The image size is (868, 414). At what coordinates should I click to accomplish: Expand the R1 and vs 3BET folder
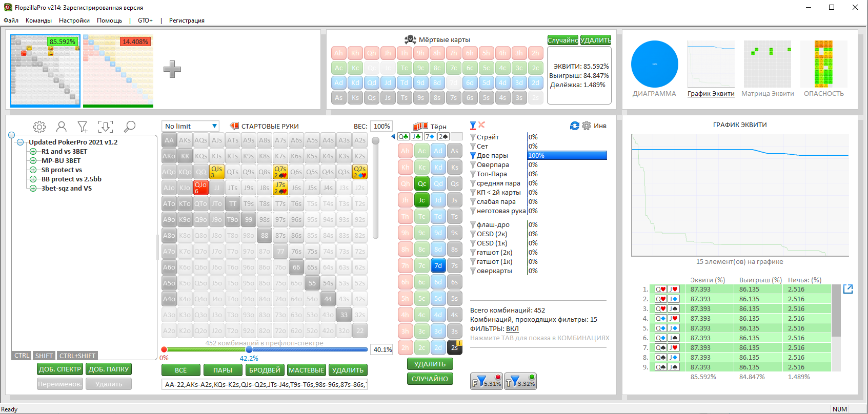(x=33, y=151)
